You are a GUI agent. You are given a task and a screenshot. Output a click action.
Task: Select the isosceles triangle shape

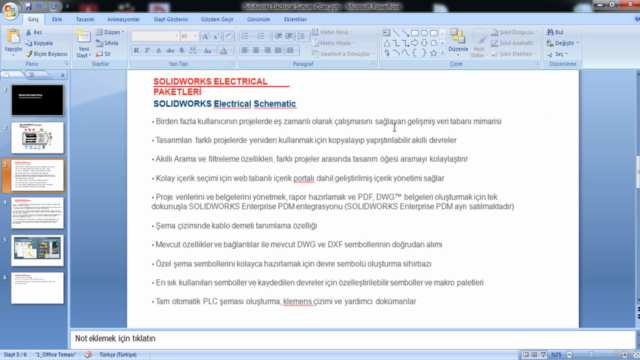click(386, 43)
